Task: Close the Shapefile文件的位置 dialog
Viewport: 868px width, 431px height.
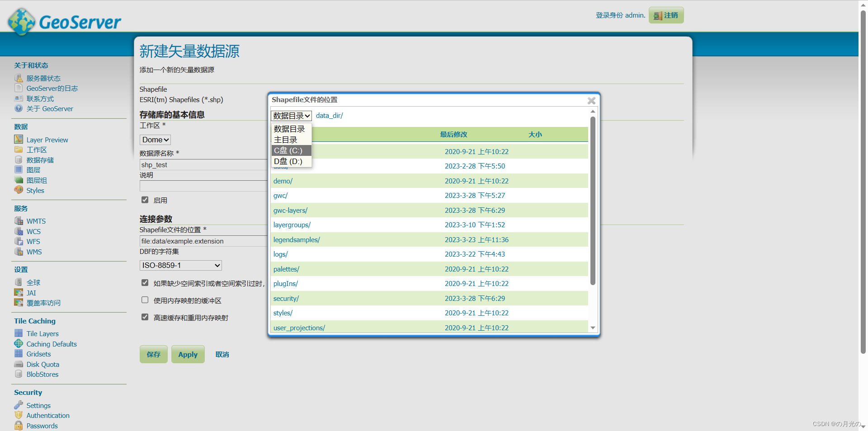Action: [x=591, y=101]
